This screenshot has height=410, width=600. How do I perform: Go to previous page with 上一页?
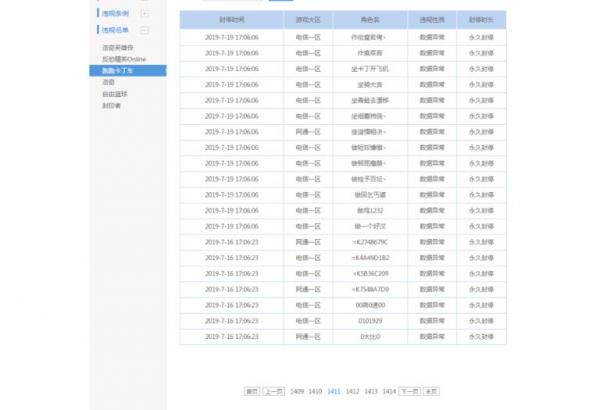(x=274, y=391)
